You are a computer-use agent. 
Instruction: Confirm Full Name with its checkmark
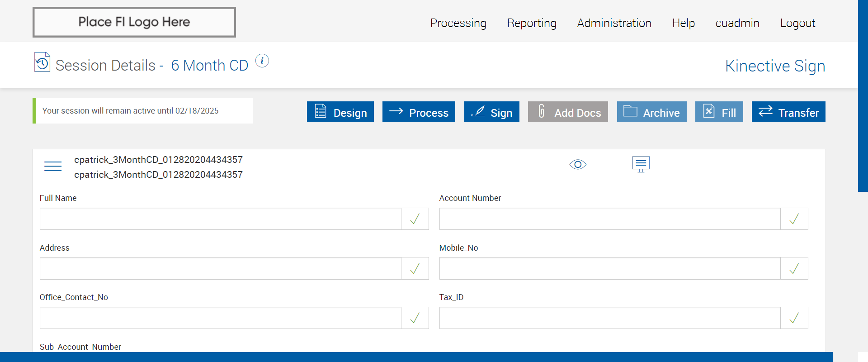tap(415, 219)
